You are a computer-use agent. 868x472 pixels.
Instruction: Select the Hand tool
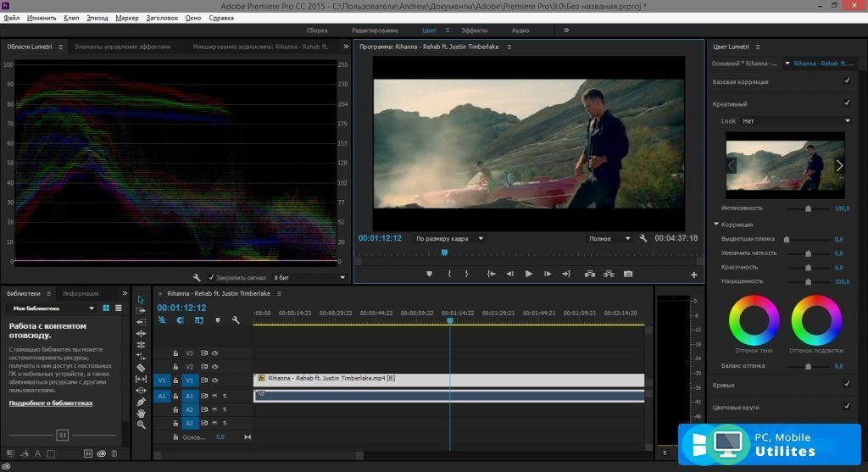point(141,413)
